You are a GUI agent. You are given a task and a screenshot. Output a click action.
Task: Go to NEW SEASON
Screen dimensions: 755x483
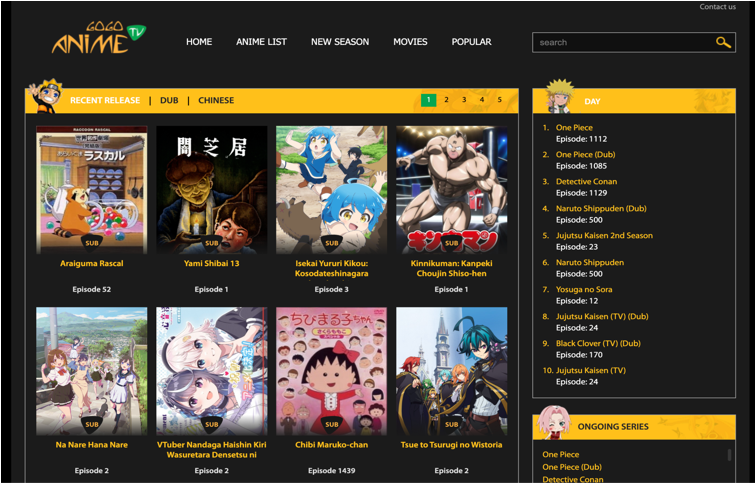(x=340, y=42)
